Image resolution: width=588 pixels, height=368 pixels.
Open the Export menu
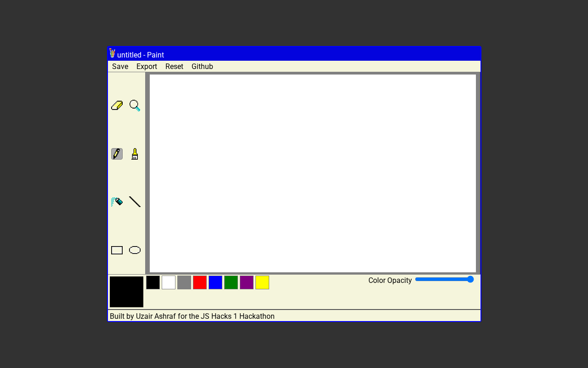click(147, 67)
